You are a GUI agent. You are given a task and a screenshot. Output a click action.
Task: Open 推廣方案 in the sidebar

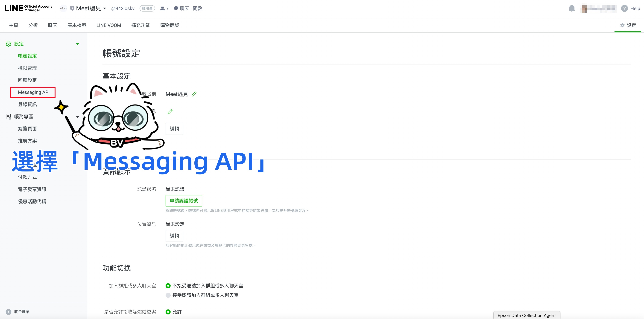(27, 141)
